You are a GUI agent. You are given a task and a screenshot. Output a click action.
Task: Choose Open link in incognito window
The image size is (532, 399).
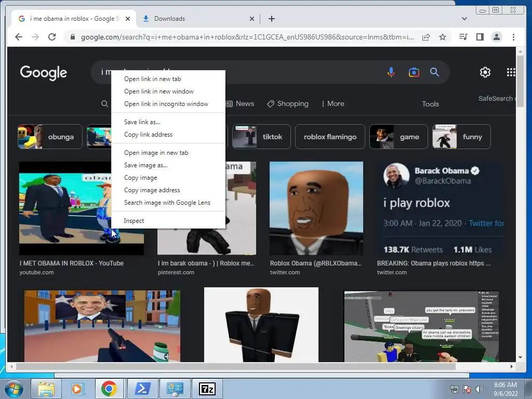(168, 104)
